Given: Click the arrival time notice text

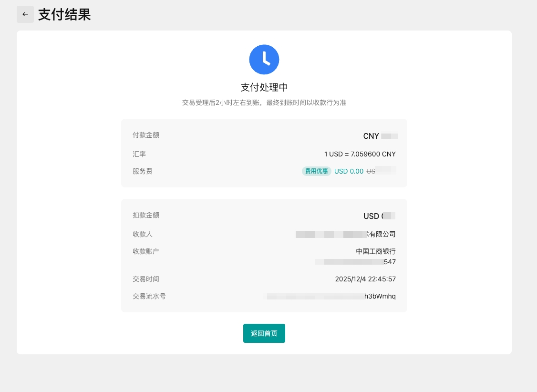Looking at the screenshot, I should click(x=264, y=103).
